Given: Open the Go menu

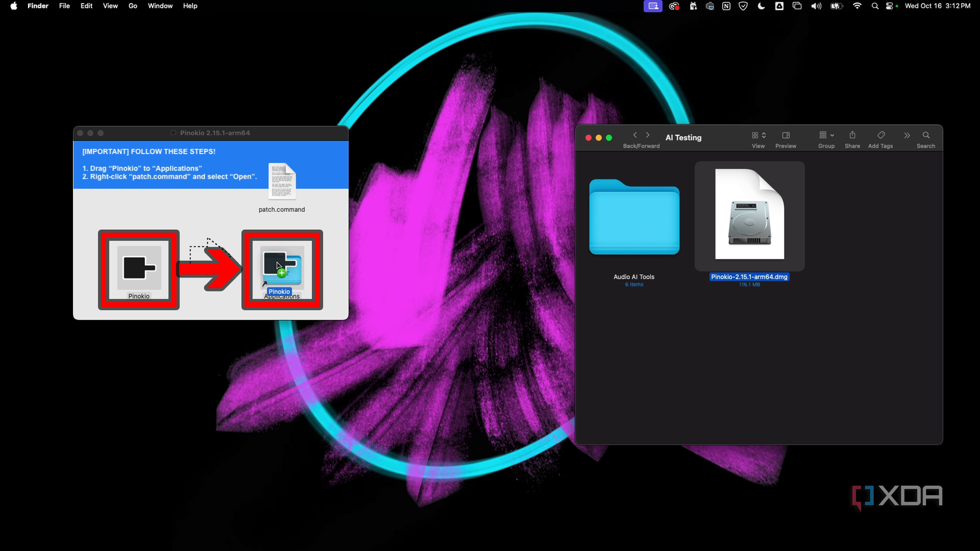Looking at the screenshot, I should 132,6.
